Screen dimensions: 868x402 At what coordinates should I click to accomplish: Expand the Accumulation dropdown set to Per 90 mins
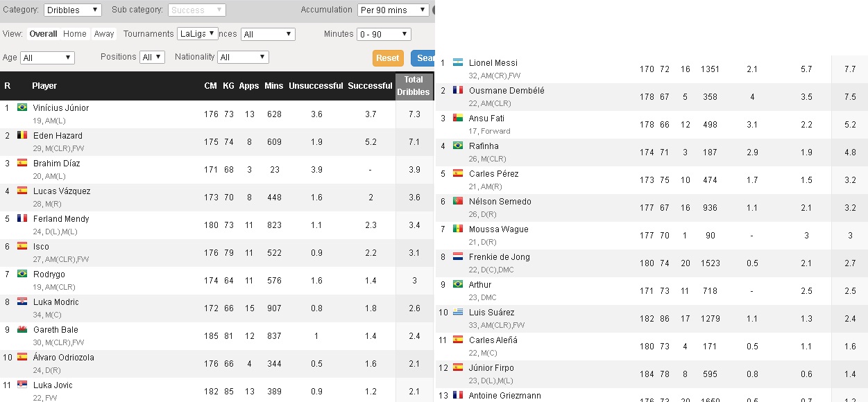pos(393,10)
